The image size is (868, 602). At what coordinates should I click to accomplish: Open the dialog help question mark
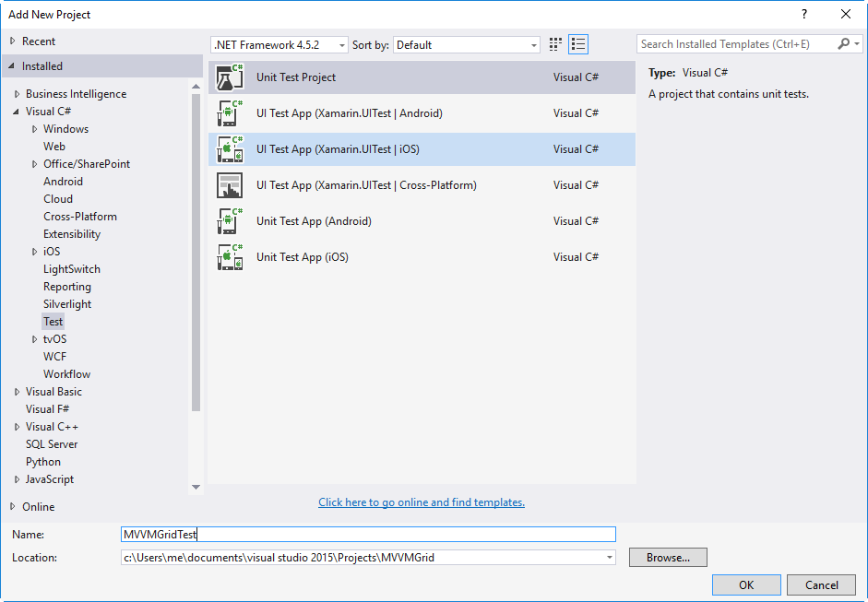click(804, 15)
